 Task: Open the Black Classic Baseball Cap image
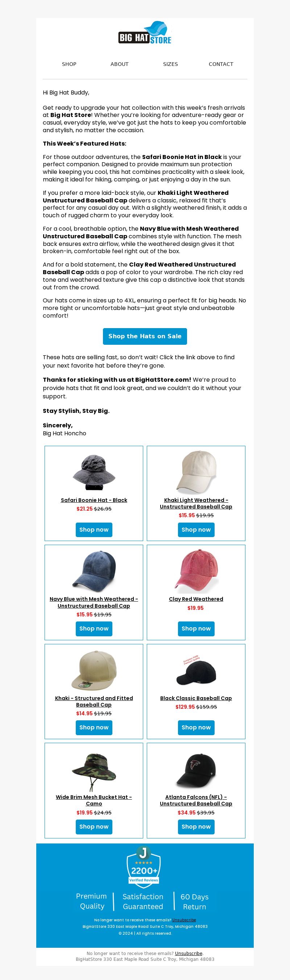(x=196, y=670)
